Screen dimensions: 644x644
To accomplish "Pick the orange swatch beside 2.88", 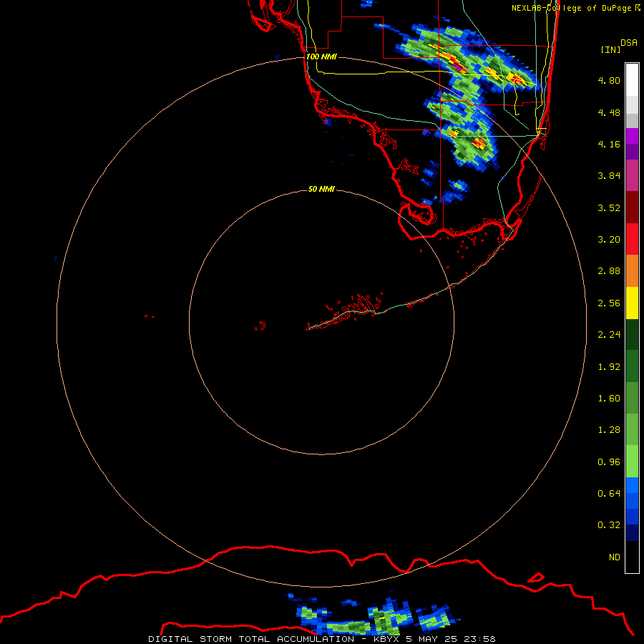I will click(632, 271).
